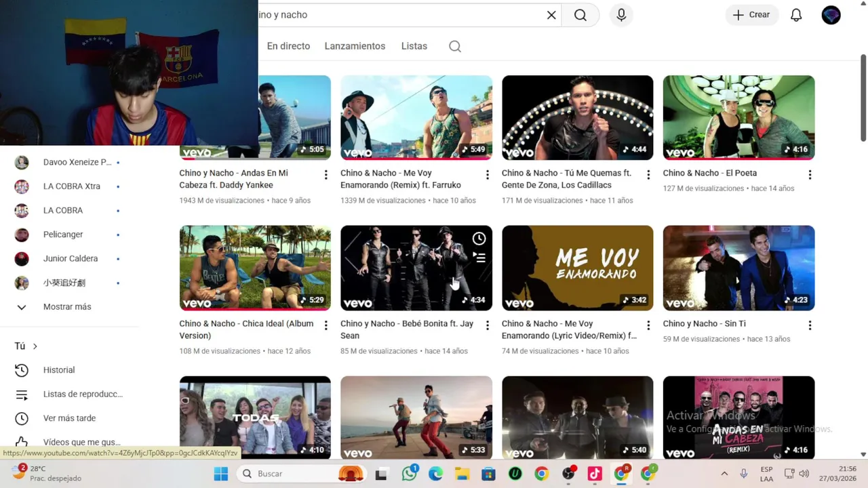
Task: Click the search icon beside Listas tab
Action: (x=455, y=46)
